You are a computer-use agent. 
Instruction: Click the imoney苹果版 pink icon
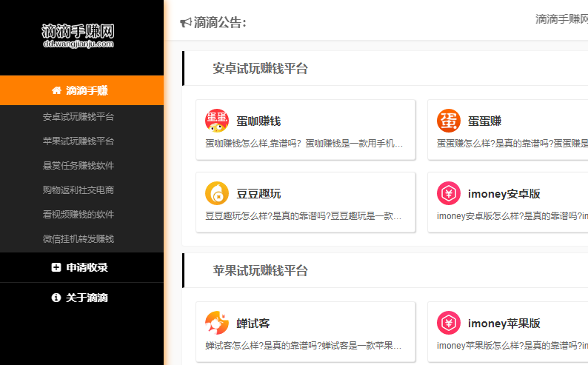point(449,323)
